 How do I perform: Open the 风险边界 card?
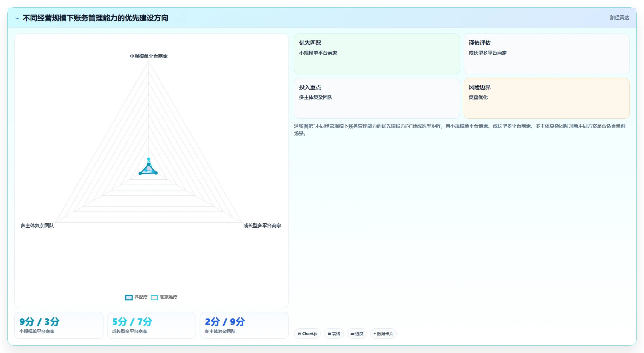point(546,98)
